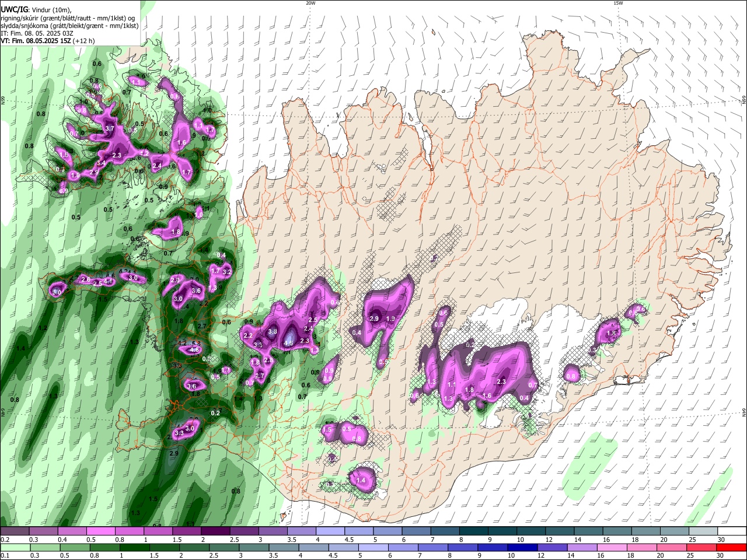Click the 5.0 precipitation value on the map

tap(57, 292)
